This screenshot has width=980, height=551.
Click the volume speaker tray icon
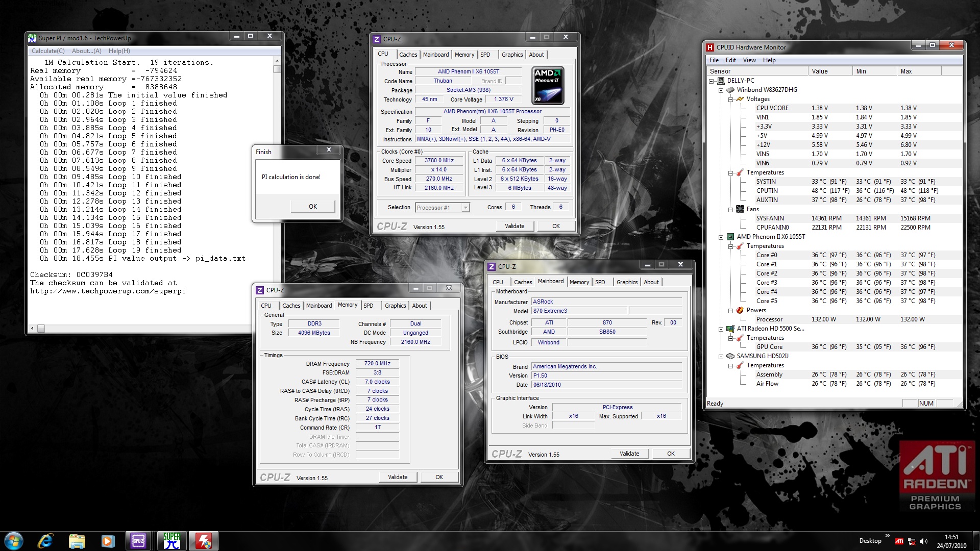click(x=924, y=541)
